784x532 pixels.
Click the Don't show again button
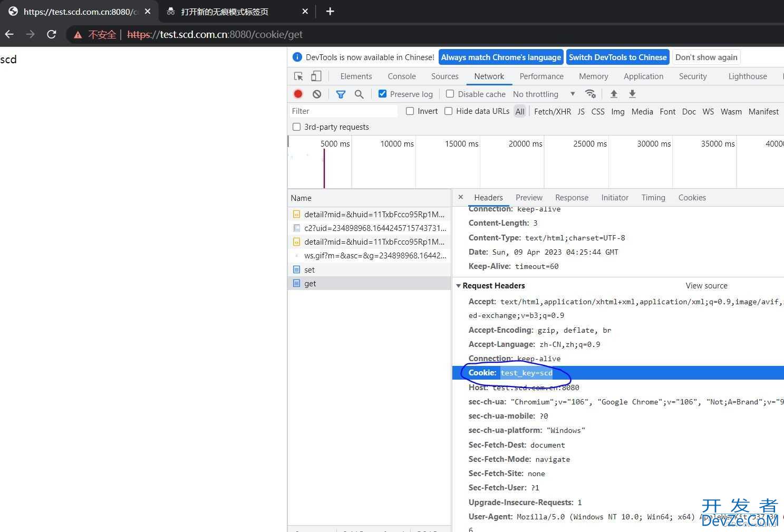(706, 57)
